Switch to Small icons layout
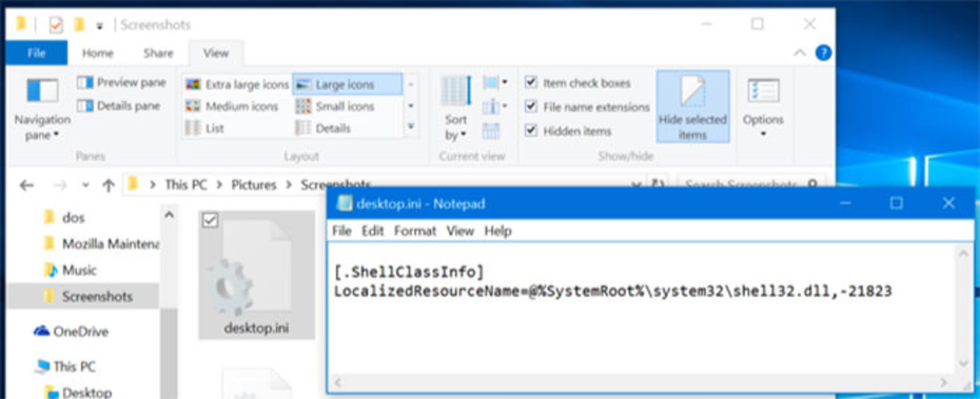The height and width of the screenshot is (399, 980). pyautogui.click(x=335, y=107)
